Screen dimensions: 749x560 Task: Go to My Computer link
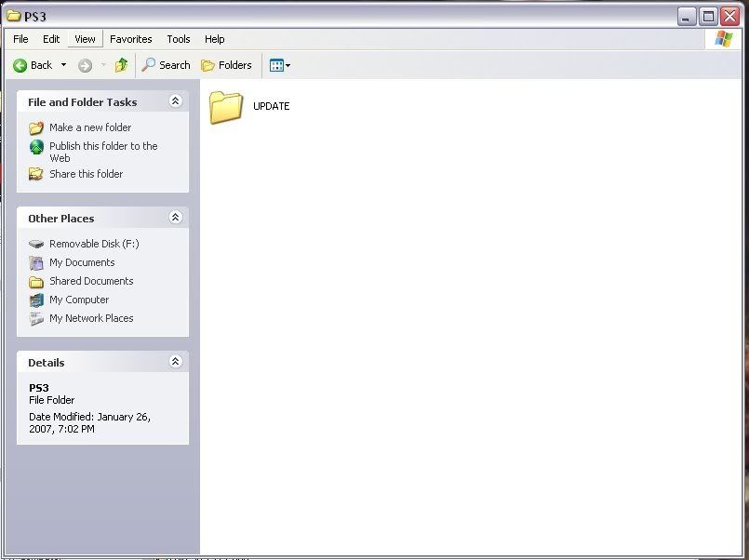(x=79, y=300)
